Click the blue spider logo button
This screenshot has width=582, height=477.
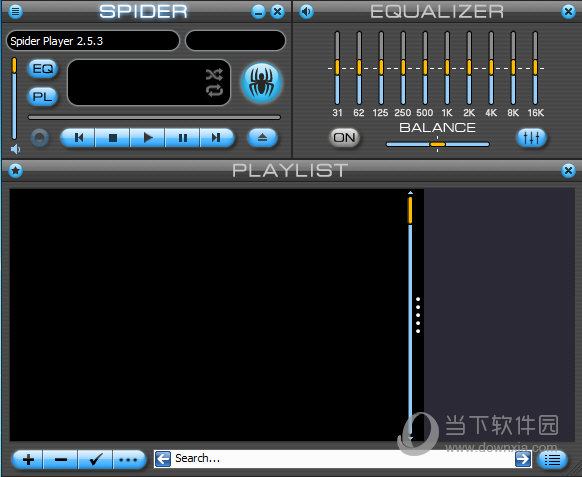(262, 83)
